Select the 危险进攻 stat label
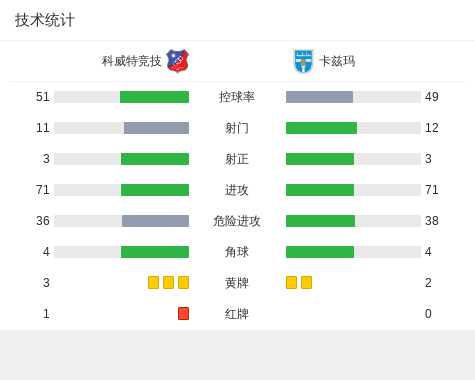Viewport: 475px width, 380px height. tap(237, 221)
